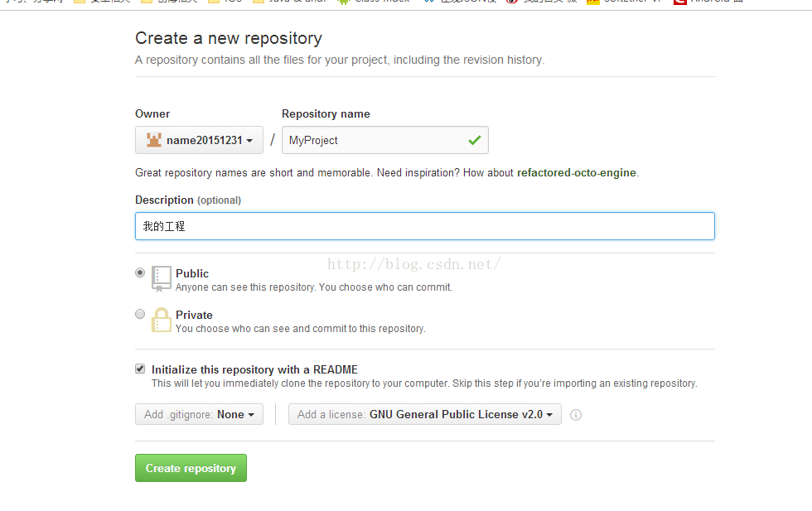The height and width of the screenshot is (511, 812).
Task: Click the Private option label
Action: tap(194, 315)
